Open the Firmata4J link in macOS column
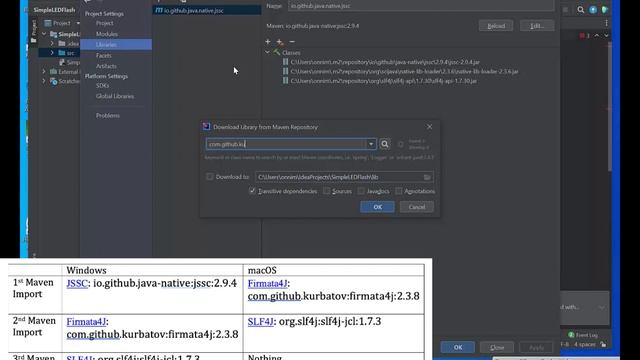 [267, 283]
